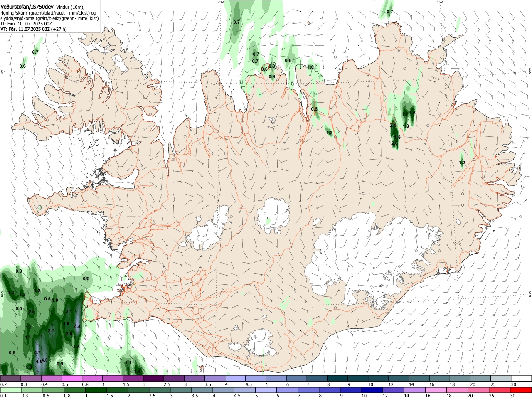Click the 0.7 value just below the 20W label

(236, 22)
